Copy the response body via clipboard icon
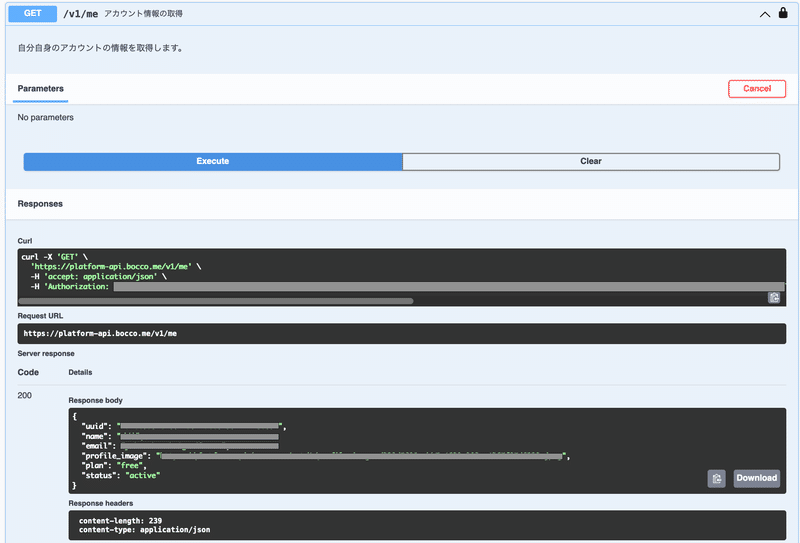 pyautogui.click(x=716, y=478)
